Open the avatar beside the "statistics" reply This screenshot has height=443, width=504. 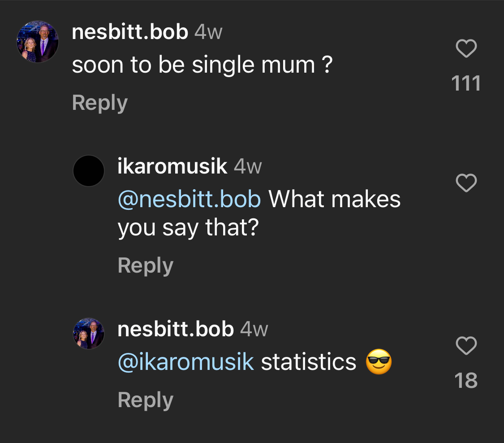tap(89, 334)
